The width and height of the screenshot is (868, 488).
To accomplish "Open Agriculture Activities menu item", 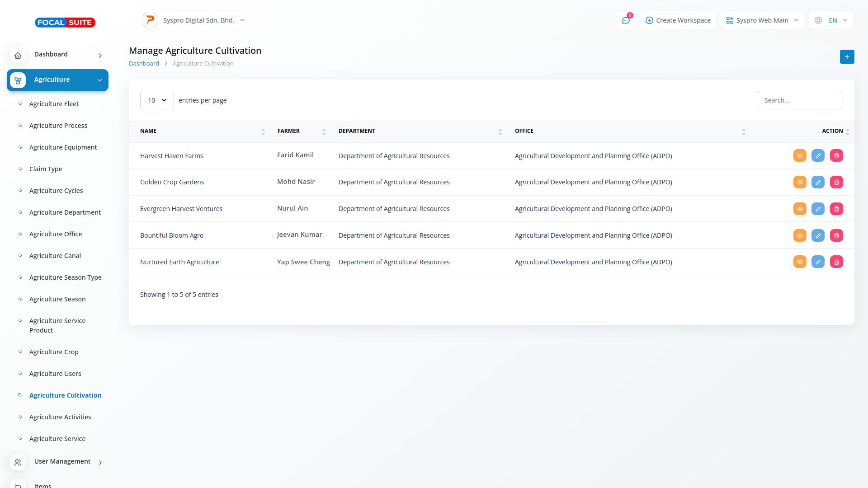I will (60, 417).
